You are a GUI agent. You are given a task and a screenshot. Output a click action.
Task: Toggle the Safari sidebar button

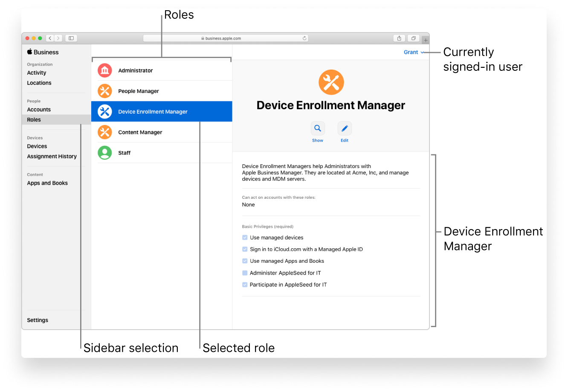click(x=71, y=38)
